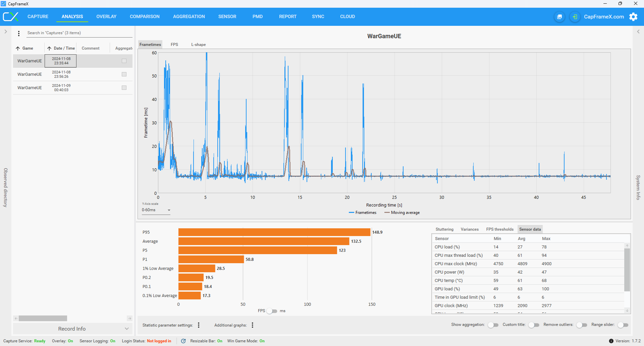Image resolution: width=644 pixels, height=346 pixels.
Task: Expand the Observed directory side panel
Action: click(x=6, y=32)
